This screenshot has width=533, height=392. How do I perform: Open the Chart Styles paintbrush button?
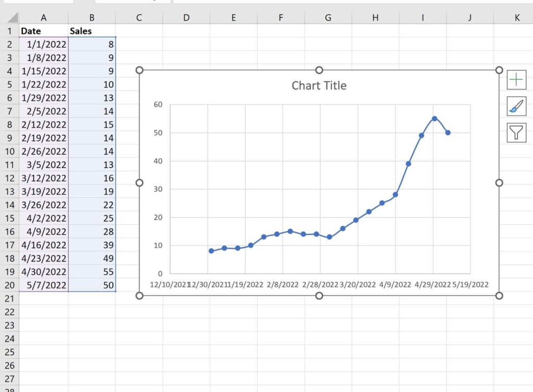click(x=516, y=106)
